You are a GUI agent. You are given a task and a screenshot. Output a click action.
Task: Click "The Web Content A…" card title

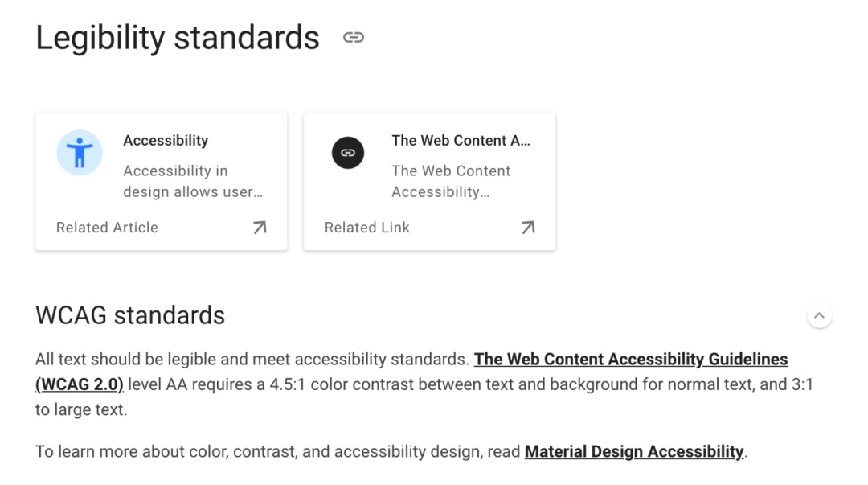pos(461,141)
